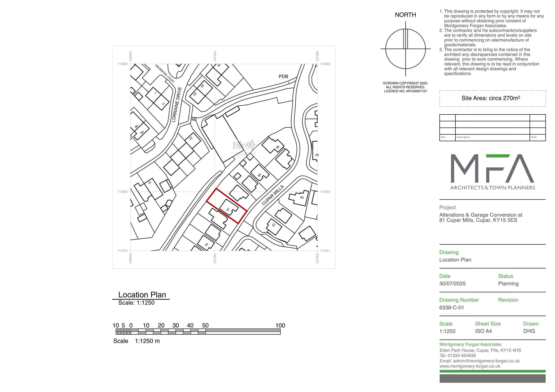
Task: Click house number 86 on the map
Action: click(x=277, y=147)
